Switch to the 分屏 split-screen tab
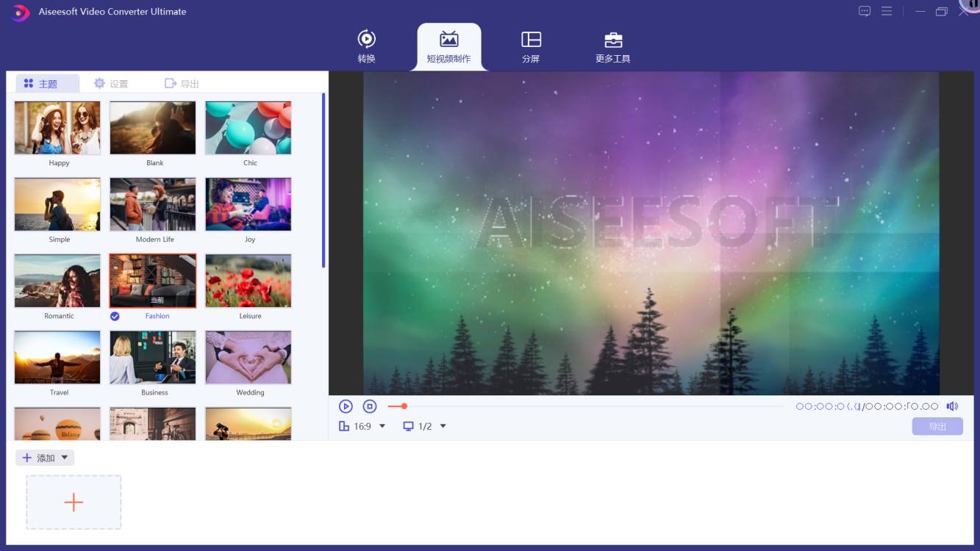The image size is (980, 551). (x=531, y=46)
